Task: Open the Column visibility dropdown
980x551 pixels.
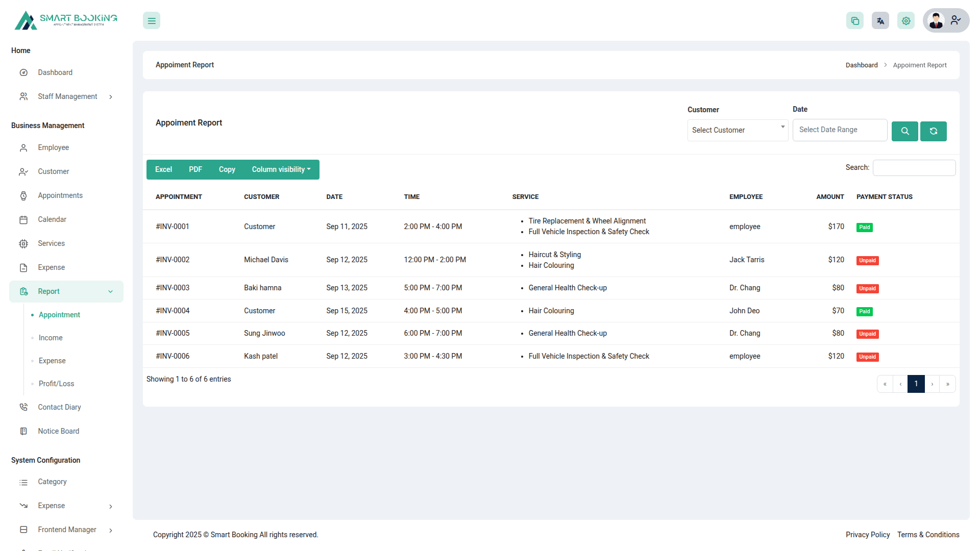Action: (281, 169)
